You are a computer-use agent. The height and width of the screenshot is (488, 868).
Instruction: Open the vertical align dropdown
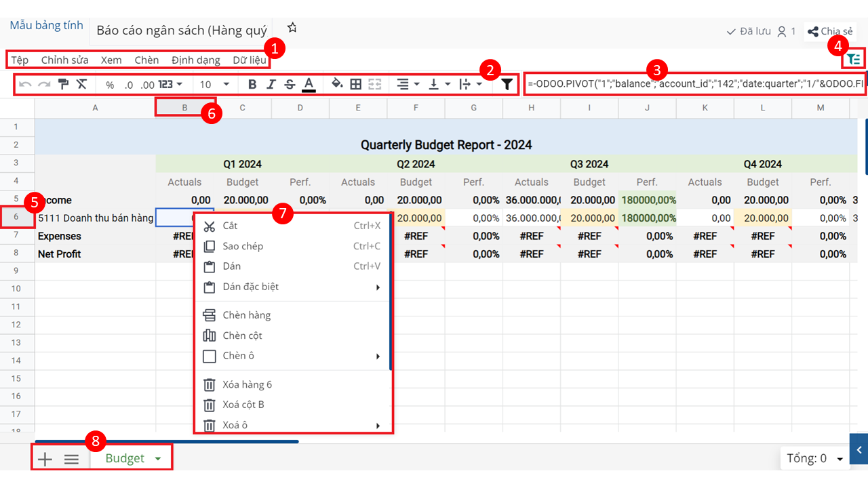(x=439, y=84)
